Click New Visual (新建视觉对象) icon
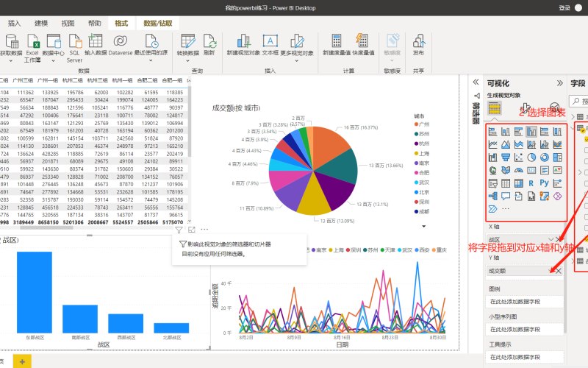The image size is (588, 368). (x=243, y=41)
